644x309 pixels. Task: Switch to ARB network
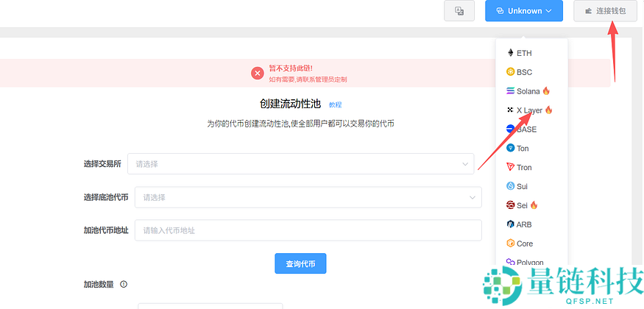click(x=531, y=224)
